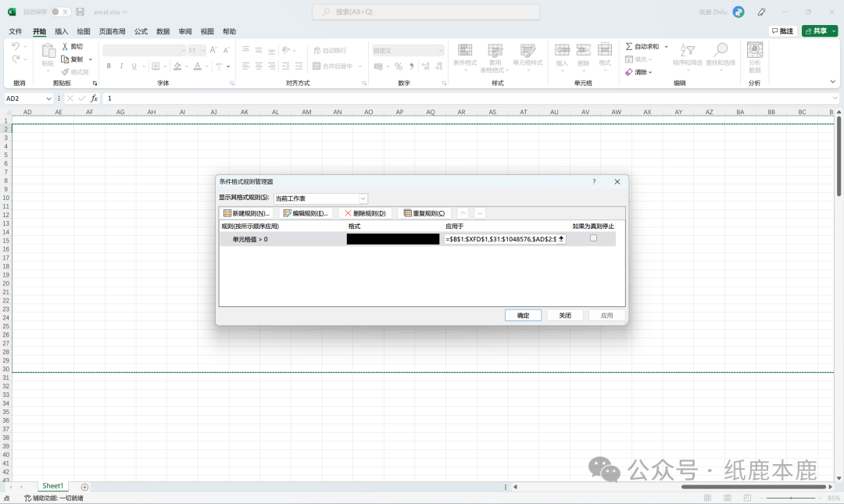Click the Duplicate Rule (重复规则) button
The image size is (844, 504).
tap(424, 213)
